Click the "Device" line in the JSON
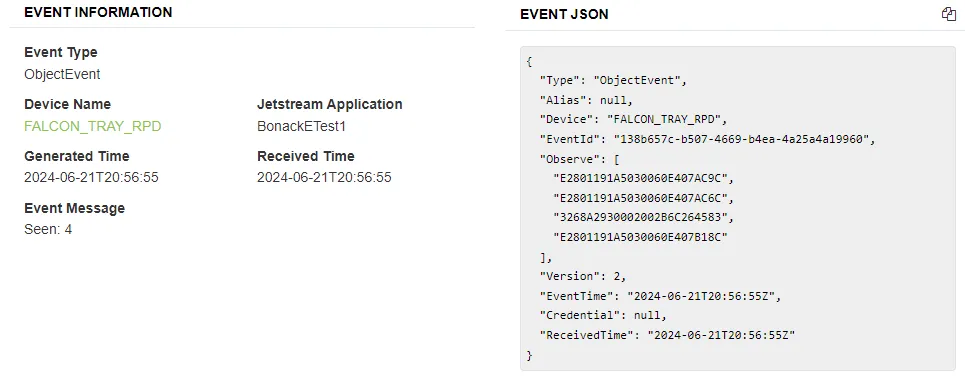Viewport: 965px width, 378px height. pos(634,119)
